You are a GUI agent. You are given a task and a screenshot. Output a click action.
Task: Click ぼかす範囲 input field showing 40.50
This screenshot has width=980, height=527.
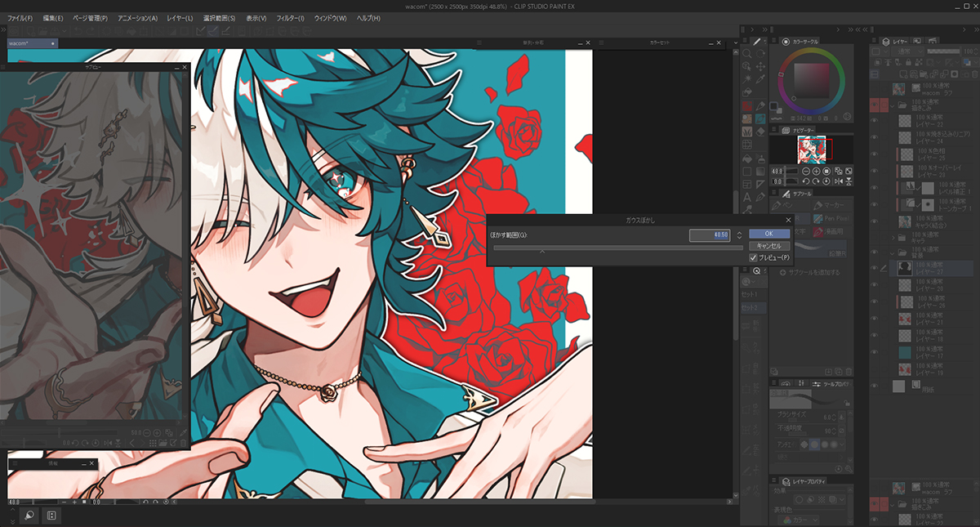710,235
